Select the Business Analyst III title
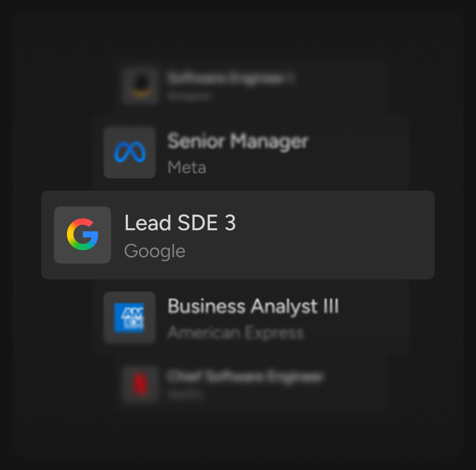This screenshot has width=476, height=470. click(x=253, y=306)
